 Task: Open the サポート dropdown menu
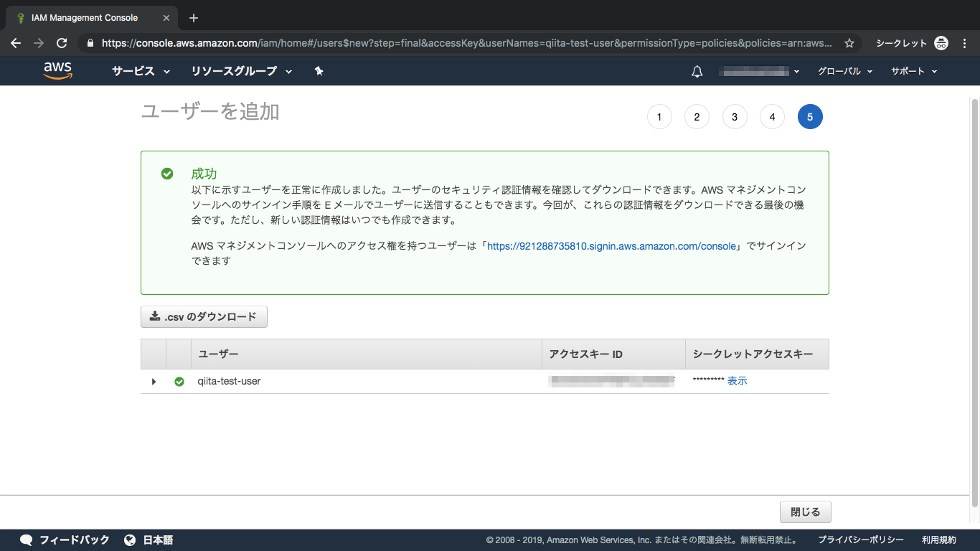point(914,71)
